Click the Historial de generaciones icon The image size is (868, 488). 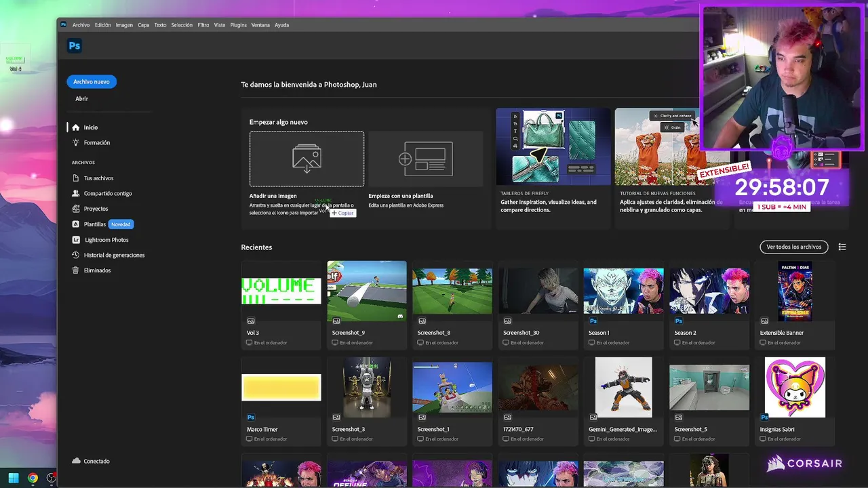click(76, 255)
